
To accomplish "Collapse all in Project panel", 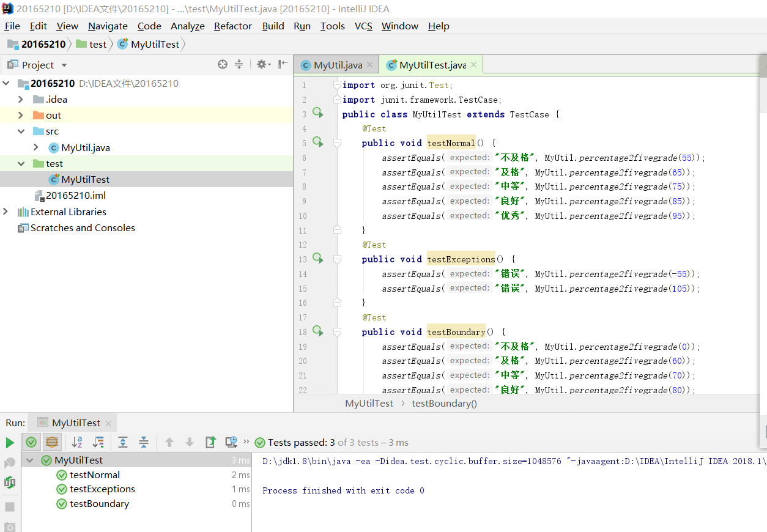I will tap(239, 64).
